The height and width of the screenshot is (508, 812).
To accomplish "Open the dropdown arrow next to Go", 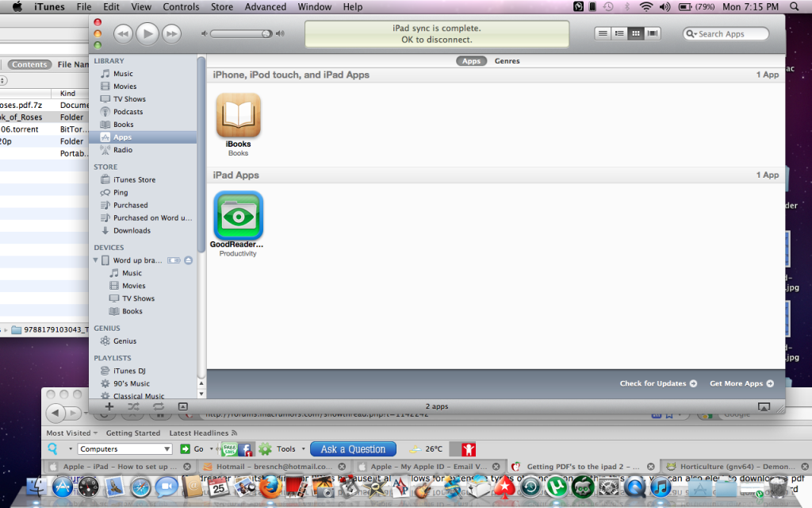I will (211, 449).
